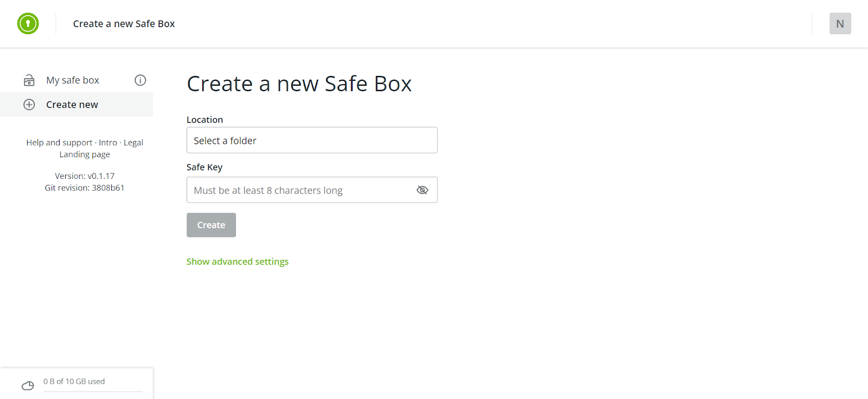Open the Intro link

click(x=108, y=143)
